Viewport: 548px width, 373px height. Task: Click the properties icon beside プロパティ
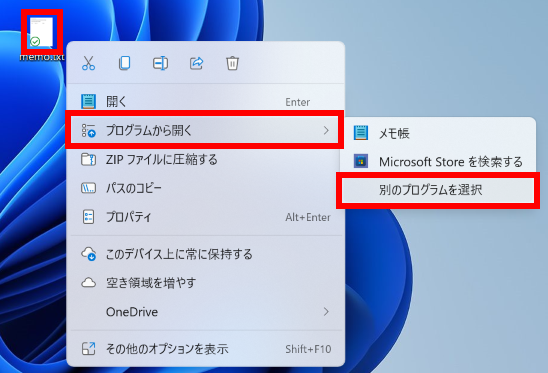[x=88, y=217]
